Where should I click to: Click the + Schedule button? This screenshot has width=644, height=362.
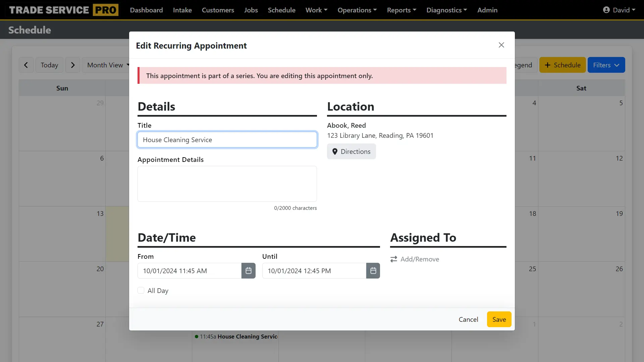(562, 65)
